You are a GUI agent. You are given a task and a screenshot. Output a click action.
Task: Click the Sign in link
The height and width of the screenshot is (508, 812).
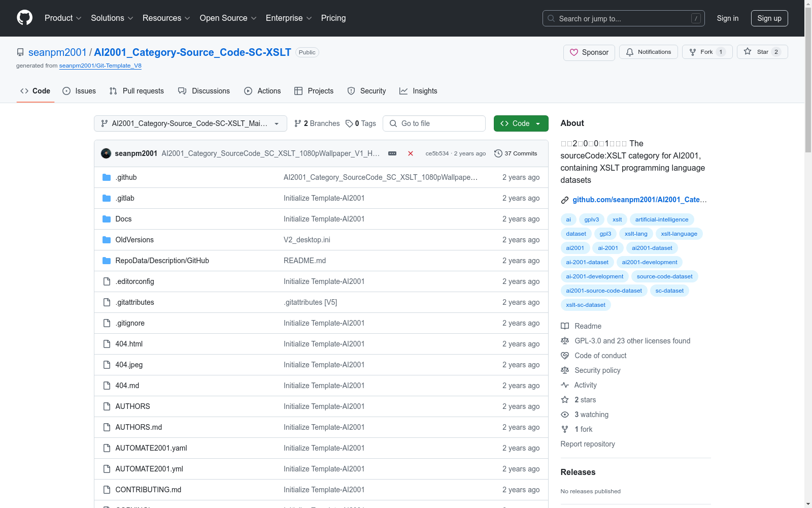coord(728,18)
